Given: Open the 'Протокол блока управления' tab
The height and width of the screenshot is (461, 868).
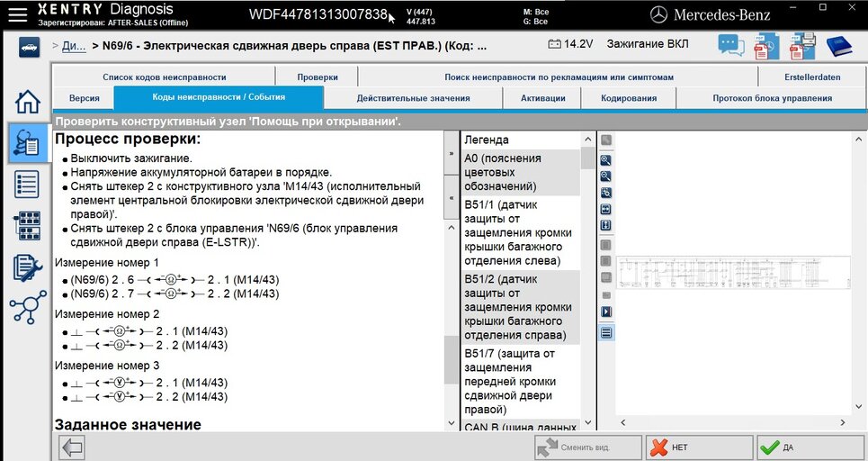Looking at the screenshot, I should (x=772, y=98).
